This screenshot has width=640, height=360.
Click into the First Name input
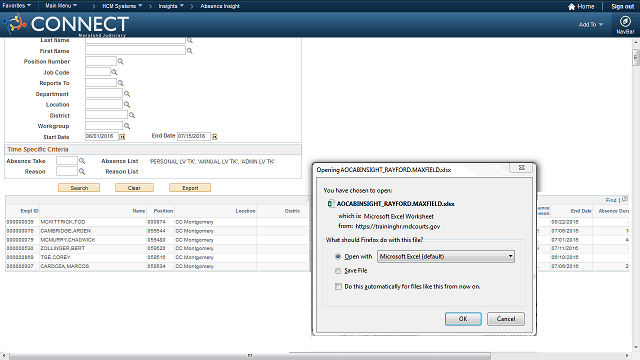[135, 51]
